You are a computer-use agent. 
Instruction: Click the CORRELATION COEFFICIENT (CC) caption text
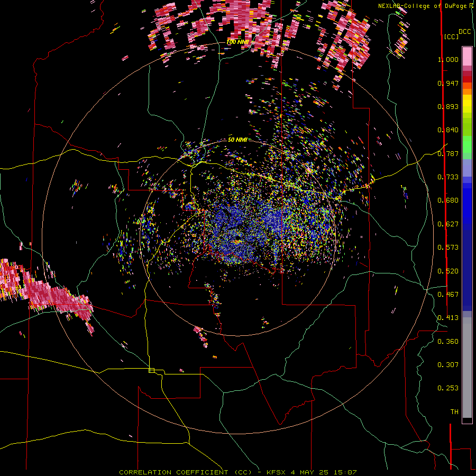pyautogui.click(x=186, y=472)
